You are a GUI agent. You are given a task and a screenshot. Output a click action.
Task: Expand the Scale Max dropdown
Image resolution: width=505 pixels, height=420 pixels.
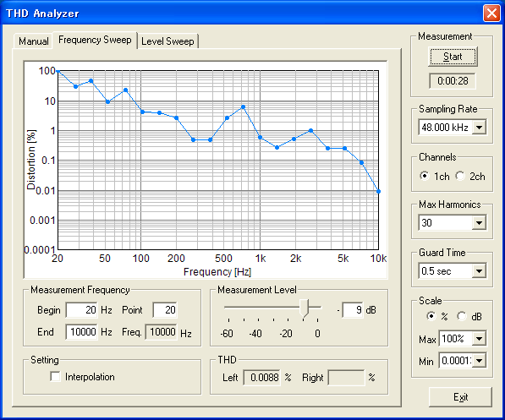479,339
